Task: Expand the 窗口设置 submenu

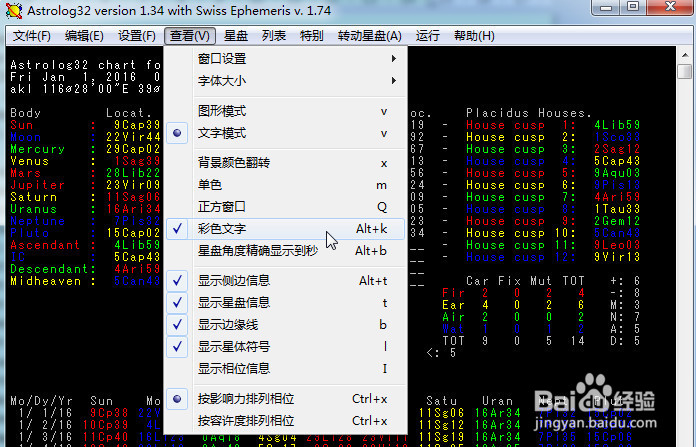Action: (286, 59)
